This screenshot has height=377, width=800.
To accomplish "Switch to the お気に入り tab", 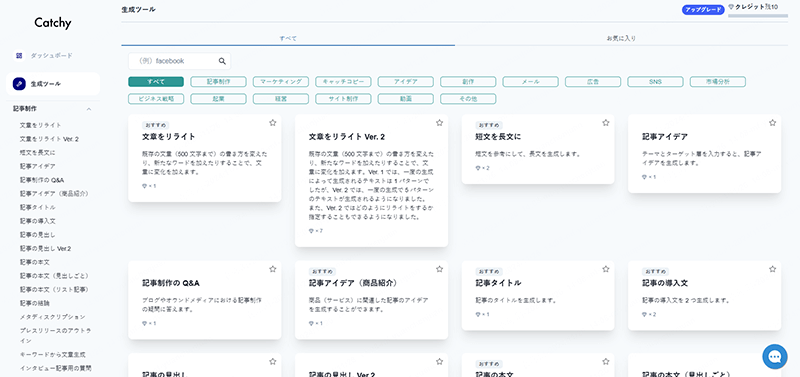I will click(x=621, y=38).
